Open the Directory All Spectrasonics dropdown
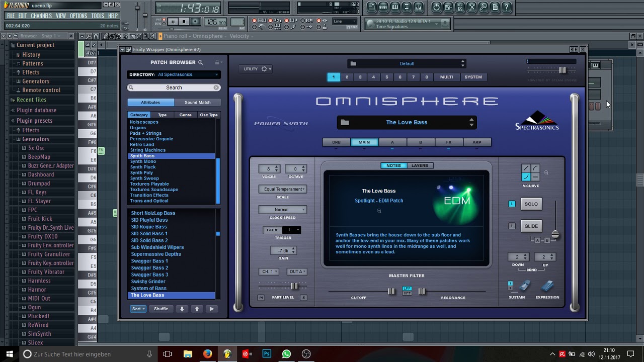This screenshot has height=362, width=644. click(174, 74)
